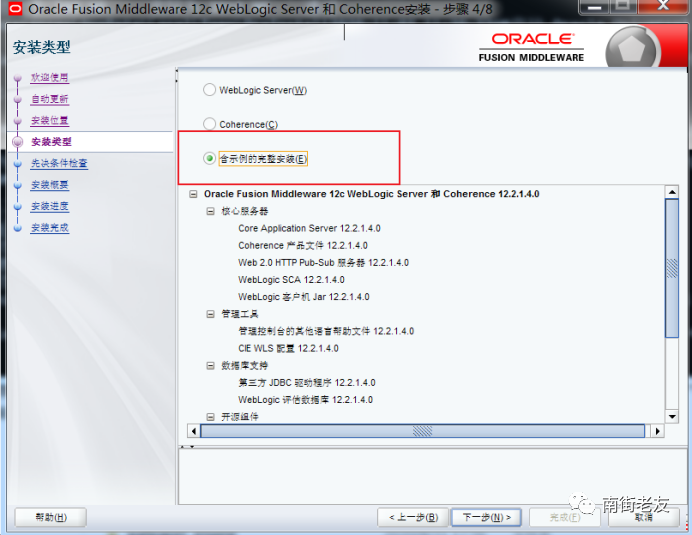Select Coherence 产品文件 12.2.1.4.0 row
This screenshot has width=692, height=535.
(303, 246)
